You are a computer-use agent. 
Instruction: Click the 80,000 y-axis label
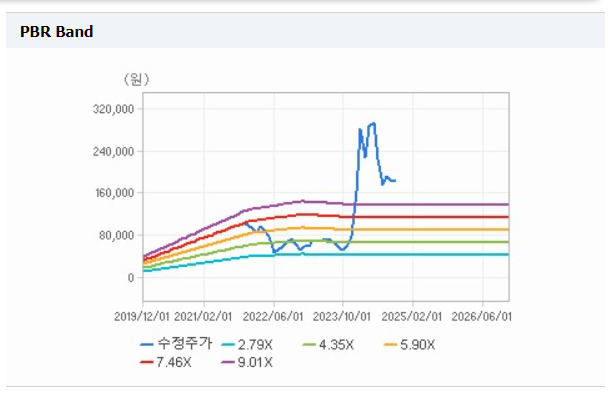116,235
